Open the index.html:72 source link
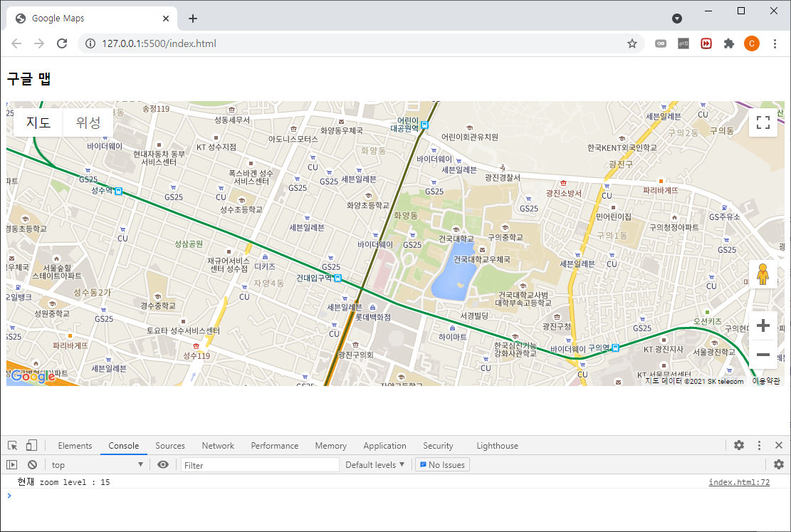Screen dimensions: 791x532 pos(739,482)
